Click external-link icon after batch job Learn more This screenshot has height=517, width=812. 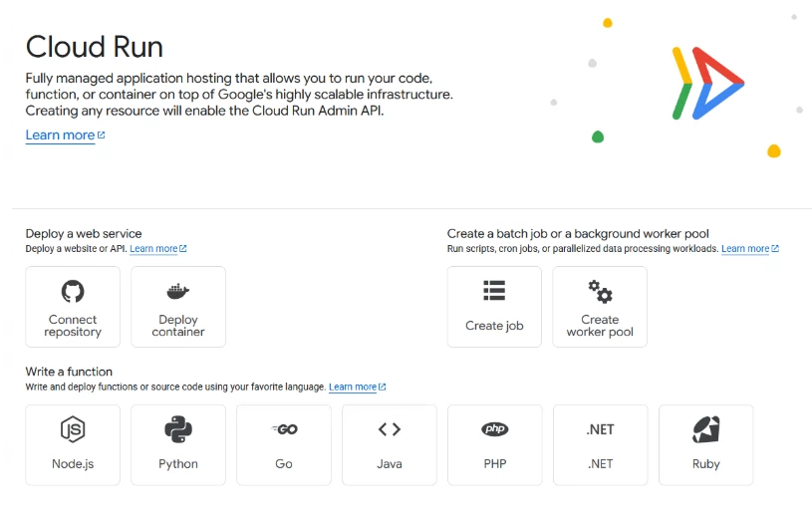coord(775,248)
